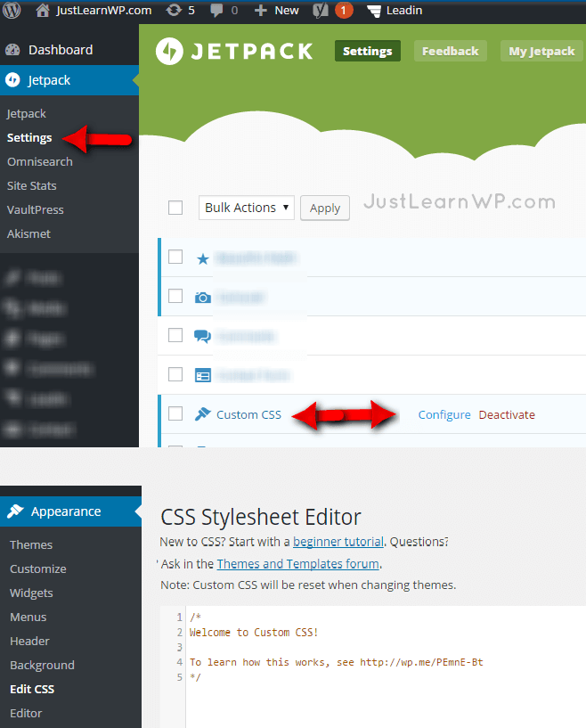Open the updates refresh icon showing 5
The width and height of the screenshot is (586, 728).
174,10
